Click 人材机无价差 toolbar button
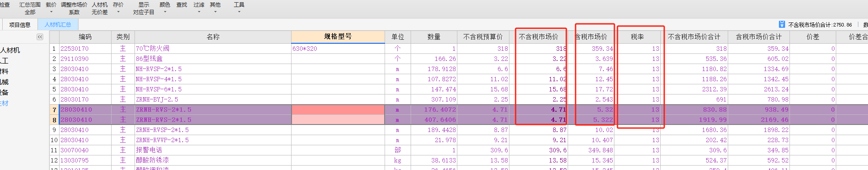Image resolution: width=868 pixels, height=170 pixels. [100, 8]
